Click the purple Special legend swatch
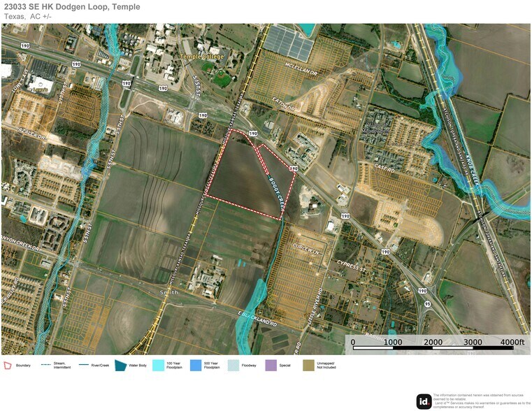Screen dimensions: 532x411 tap(271, 366)
